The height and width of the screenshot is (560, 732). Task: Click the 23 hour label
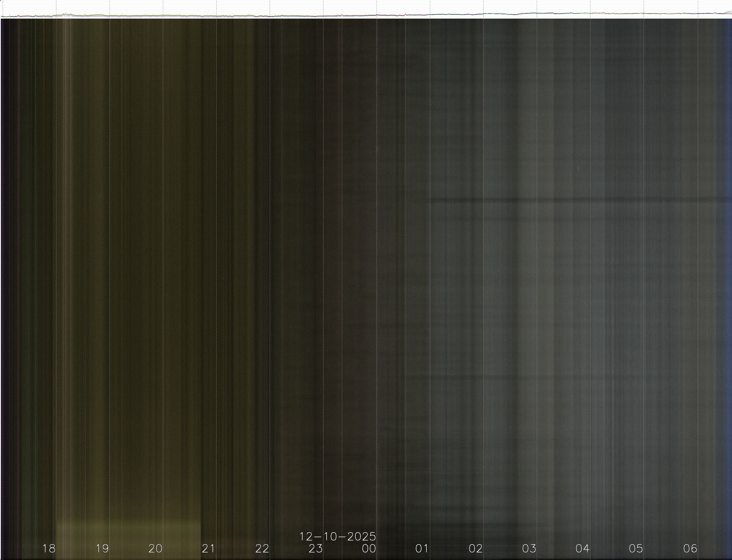[x=315, y=548]
